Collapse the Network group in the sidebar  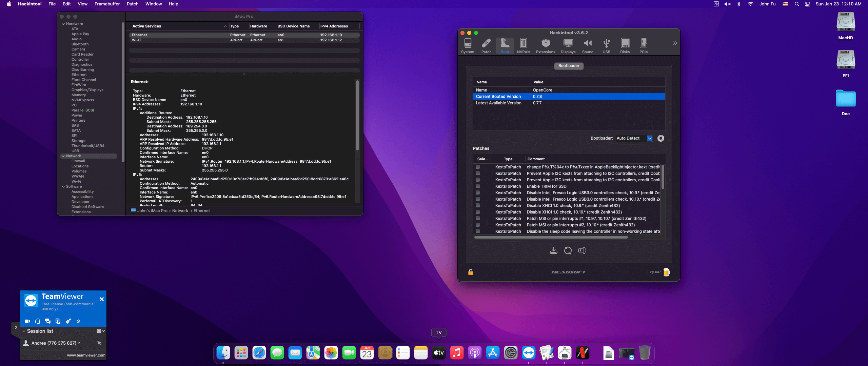[63, 156]
